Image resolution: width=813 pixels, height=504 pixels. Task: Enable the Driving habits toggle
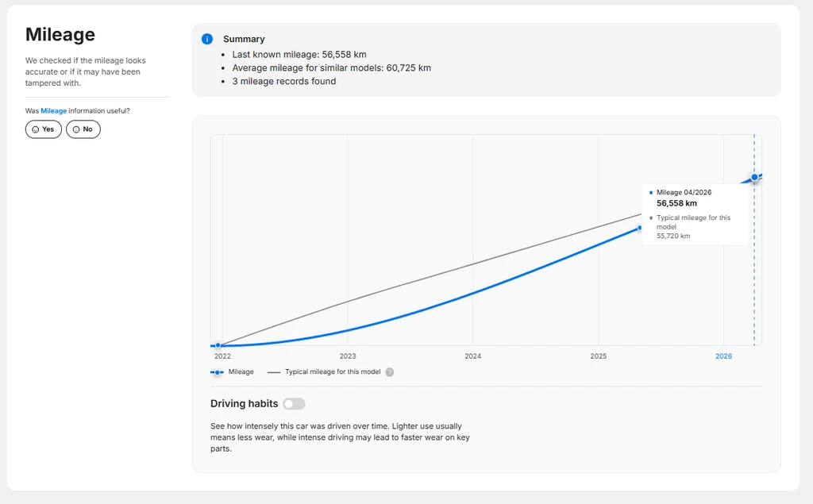[x=294, y=404]
